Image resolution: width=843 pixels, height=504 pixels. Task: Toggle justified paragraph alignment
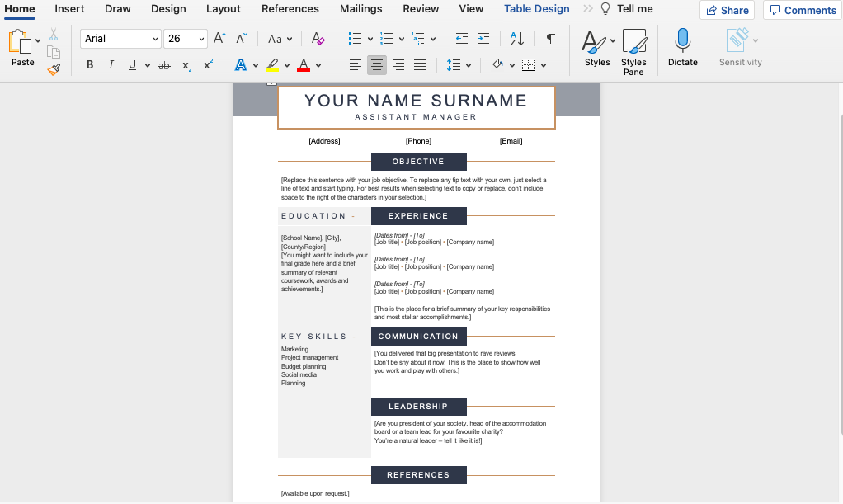pos(420,64)
